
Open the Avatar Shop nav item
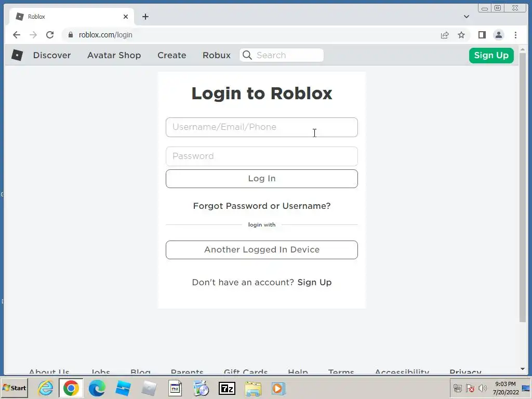tap(114, 55)
